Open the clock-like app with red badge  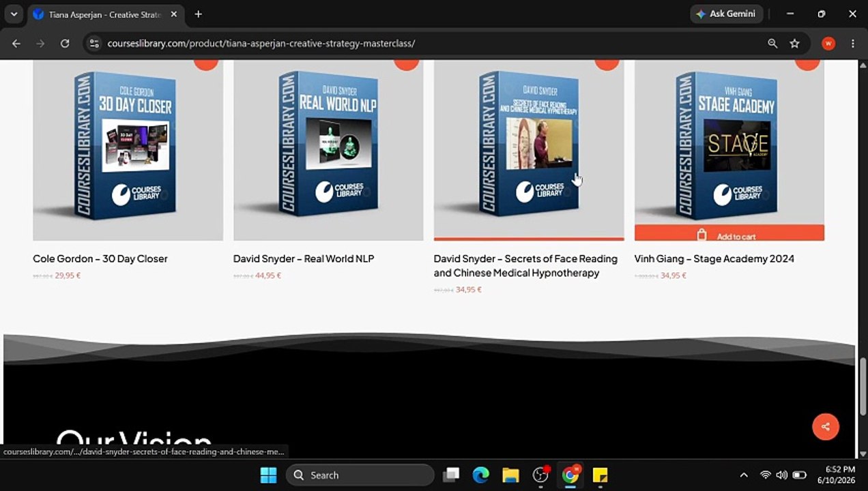point(541,475)
